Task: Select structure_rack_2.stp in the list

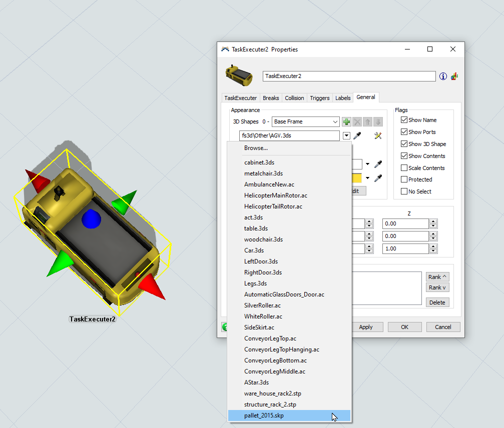Action: pyautogui.click(x=289, y=404)
